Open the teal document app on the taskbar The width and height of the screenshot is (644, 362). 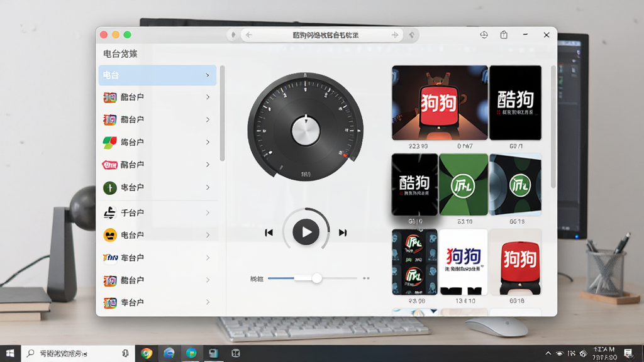coord(213,353)
